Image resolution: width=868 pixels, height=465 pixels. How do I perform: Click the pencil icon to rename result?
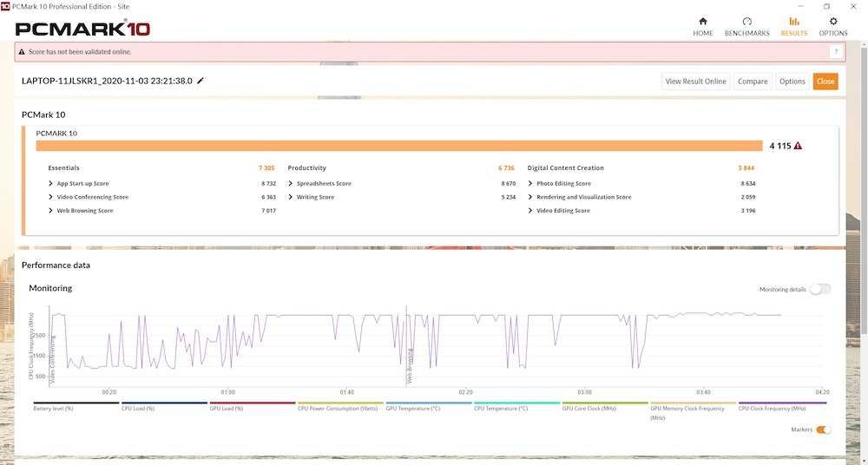click(201, 81)
